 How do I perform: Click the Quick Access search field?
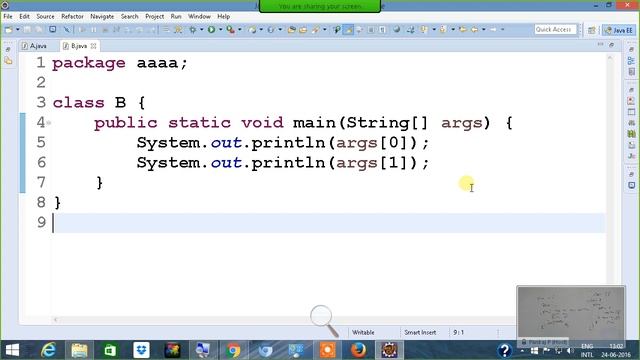(555, 29)
